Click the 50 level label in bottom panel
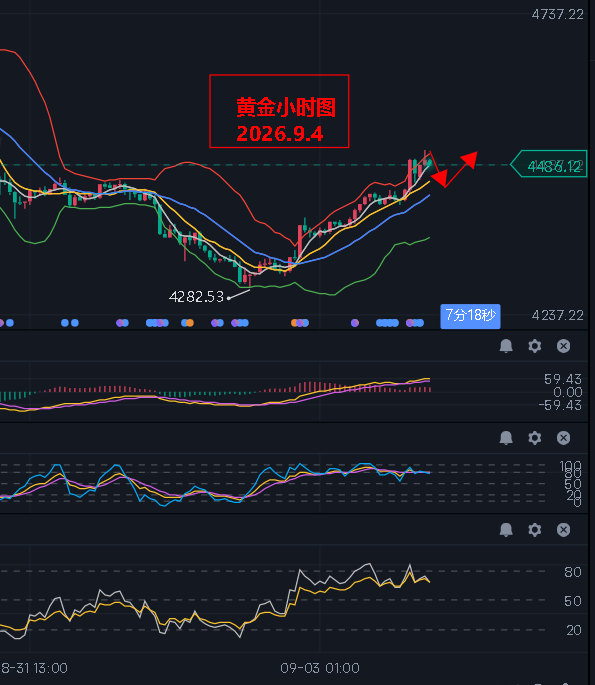 point(572,601)
